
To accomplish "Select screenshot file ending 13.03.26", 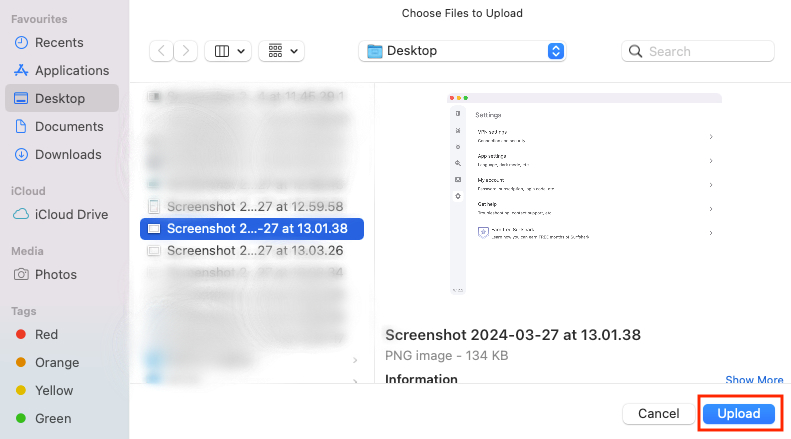I will click(256, 251).
